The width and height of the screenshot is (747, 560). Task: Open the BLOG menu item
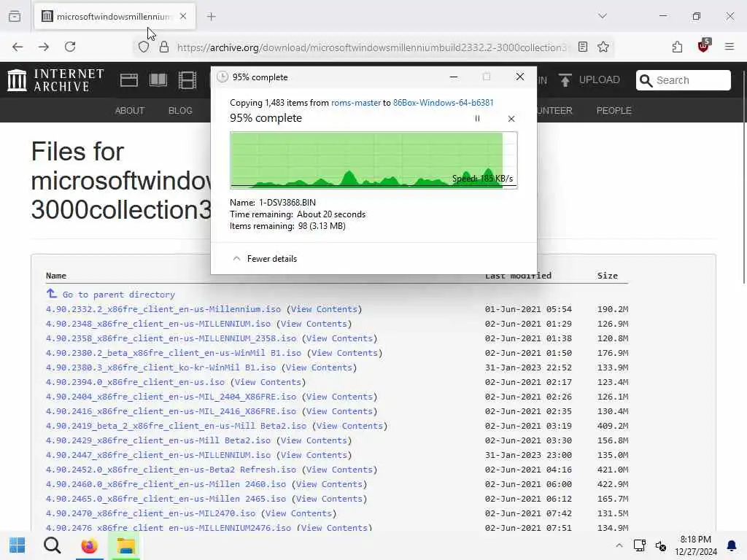point(180,111)
